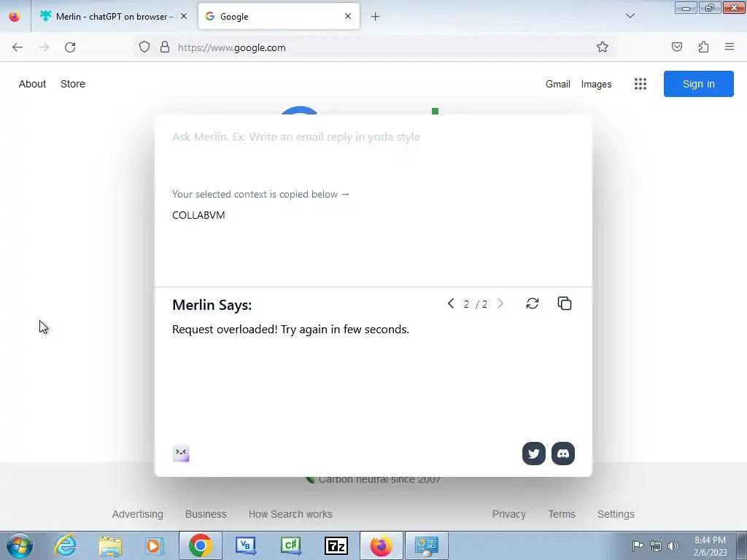Close the Google tab
The width and height of the screenshot is (747, 560).
pos(348,16)
